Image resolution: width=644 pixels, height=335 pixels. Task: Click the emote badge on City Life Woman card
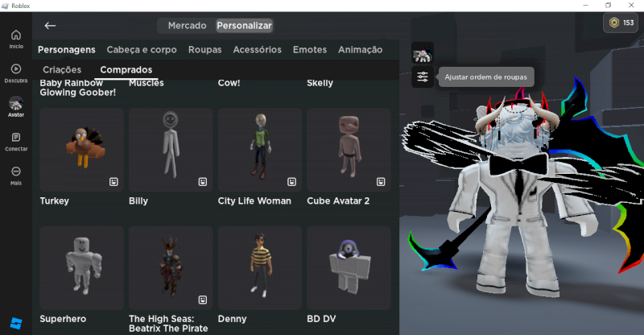pyautogui.click(x=291, y=182)
